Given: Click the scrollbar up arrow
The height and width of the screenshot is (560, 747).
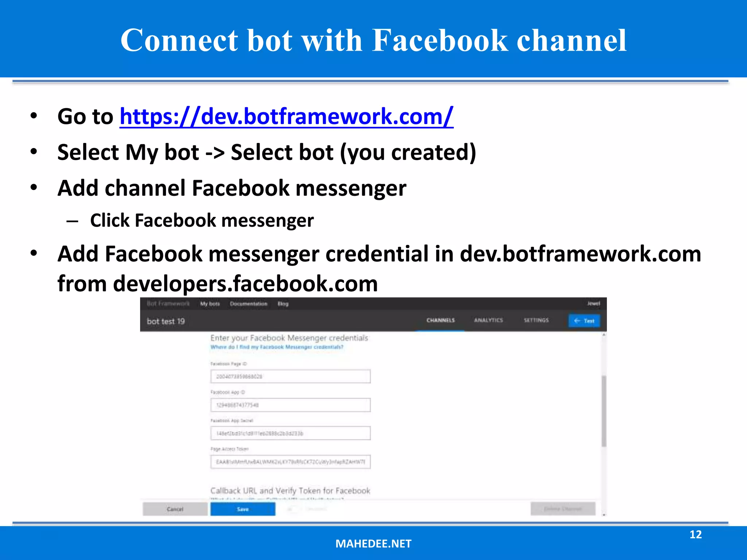Looking at the screenshot, I should pyautogui.click(x=604, y=335).
